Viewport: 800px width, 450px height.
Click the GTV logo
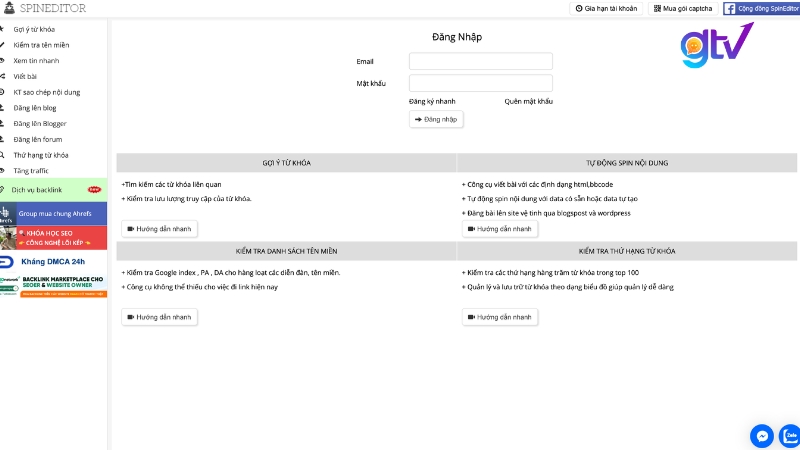tap(717, 45)
